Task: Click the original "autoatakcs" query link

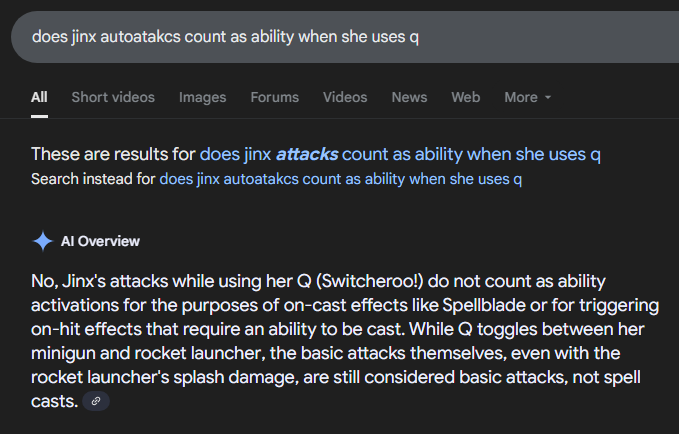Action: pos(340,180)
